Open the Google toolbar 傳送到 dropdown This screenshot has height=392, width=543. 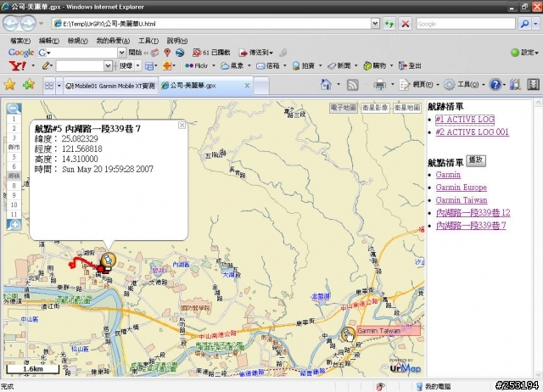[271, 53]
